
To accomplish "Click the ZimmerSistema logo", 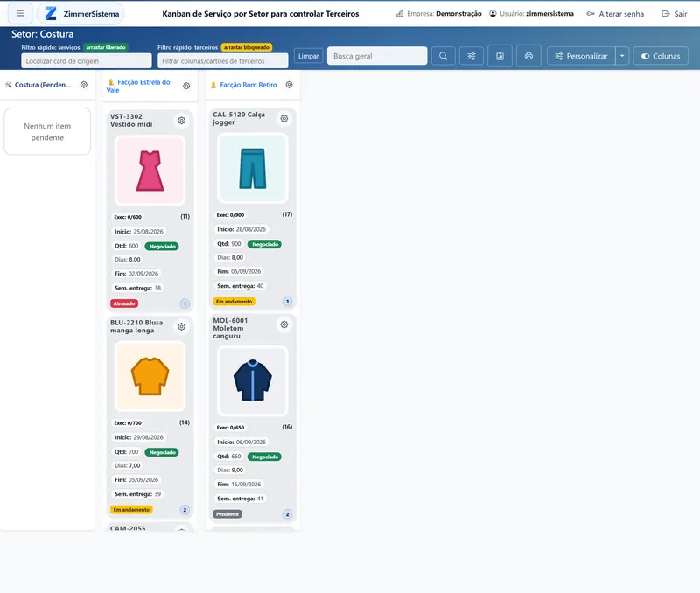I will tap(81, 13).
